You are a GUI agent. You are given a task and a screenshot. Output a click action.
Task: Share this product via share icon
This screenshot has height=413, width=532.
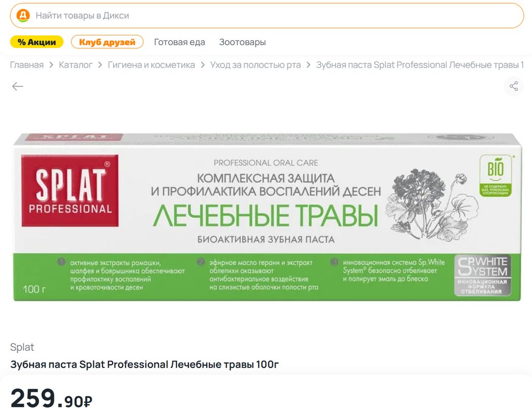pos(513,86)
